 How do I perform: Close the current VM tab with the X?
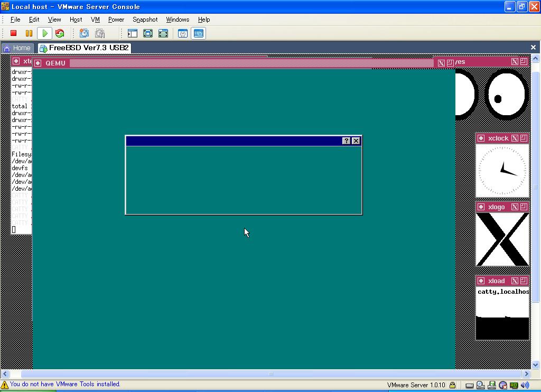pyautogui.click(x=534, y=47)
